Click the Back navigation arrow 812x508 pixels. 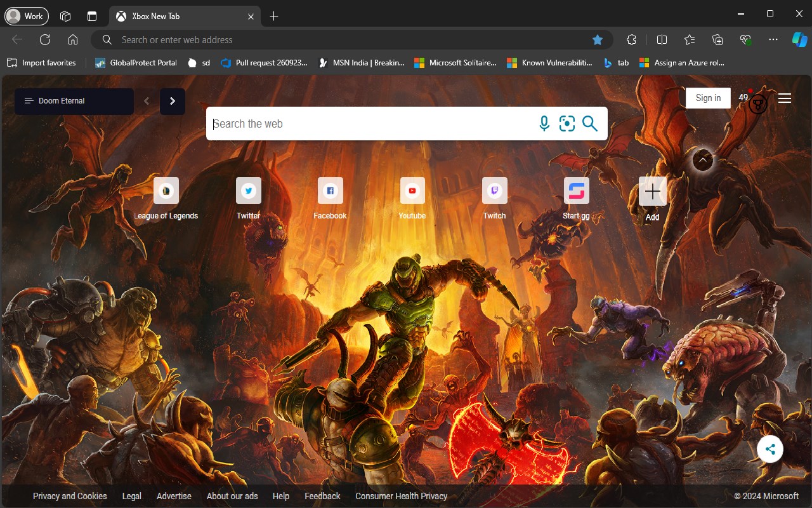pos(17,39)
